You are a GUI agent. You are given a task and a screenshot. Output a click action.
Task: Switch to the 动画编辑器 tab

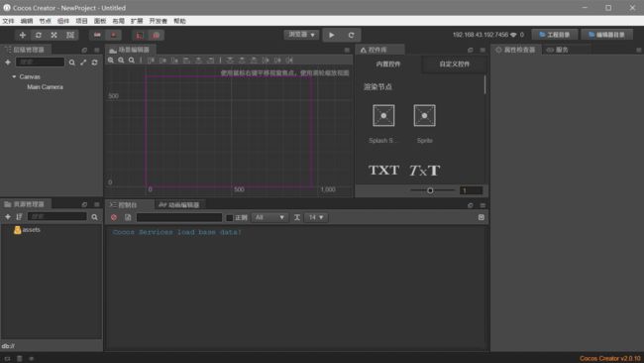pyautogui.click(x=179, y=204)
